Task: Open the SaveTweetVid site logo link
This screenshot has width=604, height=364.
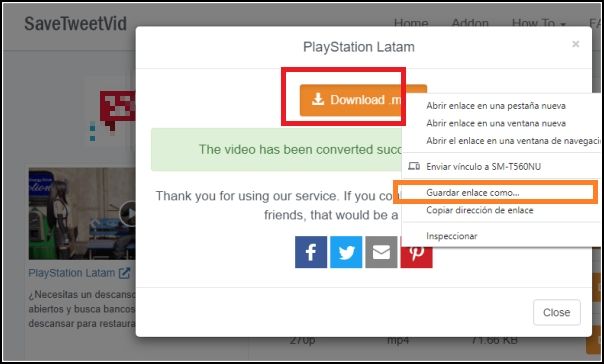Action: tap(76, 24)
